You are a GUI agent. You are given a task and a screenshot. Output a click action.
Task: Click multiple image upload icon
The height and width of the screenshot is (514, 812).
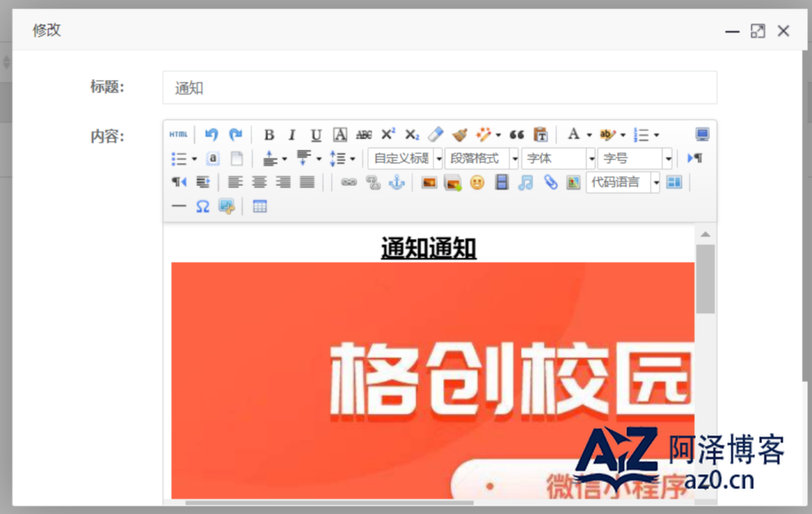(453, 182)
